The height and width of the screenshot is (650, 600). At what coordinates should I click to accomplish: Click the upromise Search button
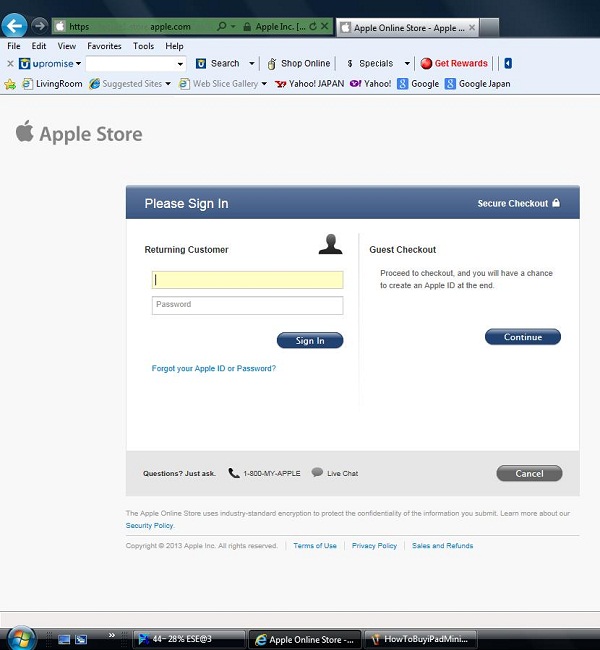pos(218,63)
